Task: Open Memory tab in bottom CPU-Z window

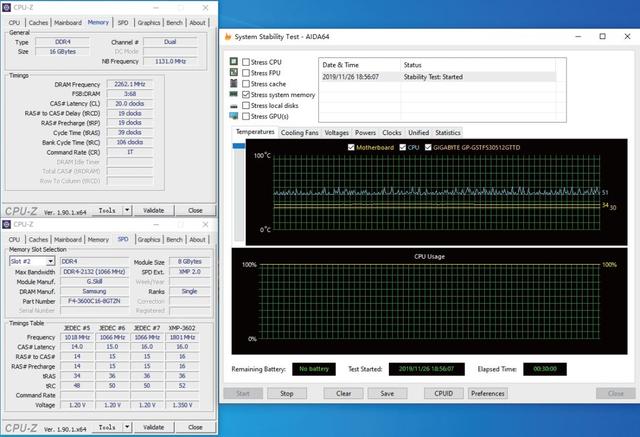Action: (x=98, y=240)
